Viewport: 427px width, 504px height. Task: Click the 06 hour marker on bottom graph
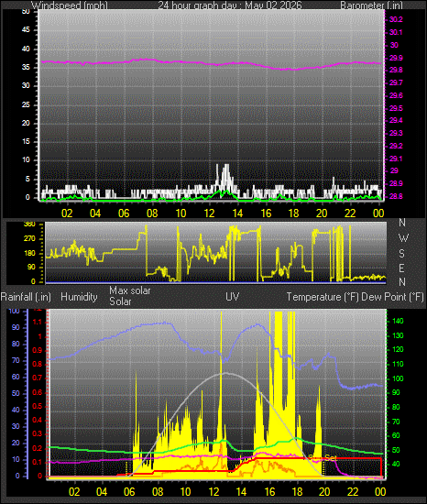pyautogui.click(x=129, y=491)
